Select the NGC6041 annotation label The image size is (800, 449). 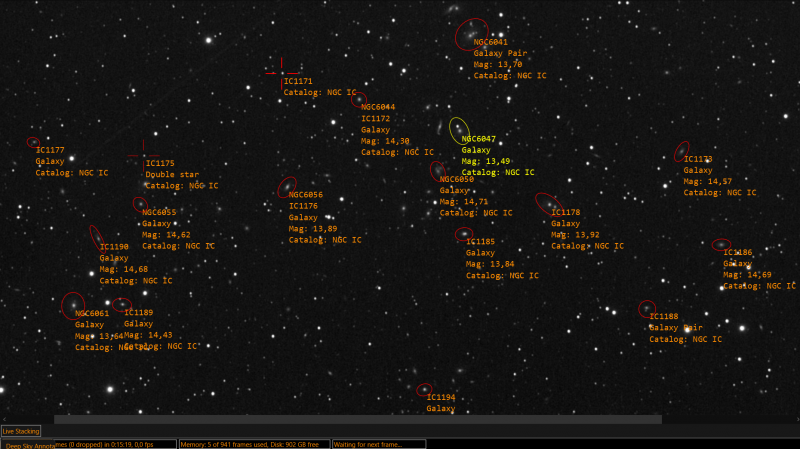pyautogui.click(x=490, y=42)
